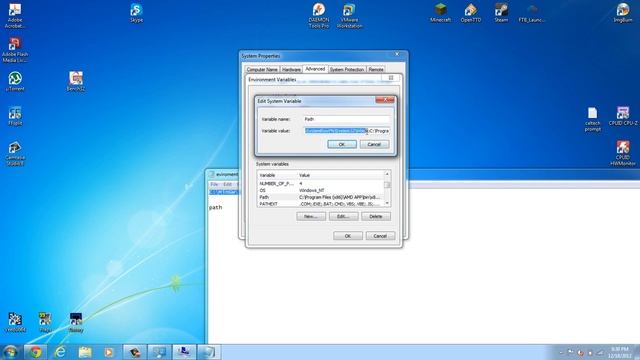Open the Bench32 desktop icon
Image resolution: width=640 pixels, height=360 pixels.
click(x=76, y=81)
